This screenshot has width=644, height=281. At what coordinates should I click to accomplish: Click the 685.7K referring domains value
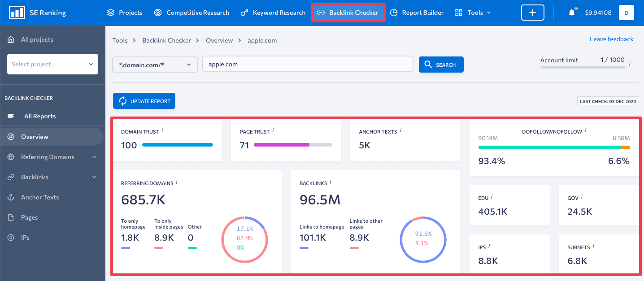coord(144,200)
